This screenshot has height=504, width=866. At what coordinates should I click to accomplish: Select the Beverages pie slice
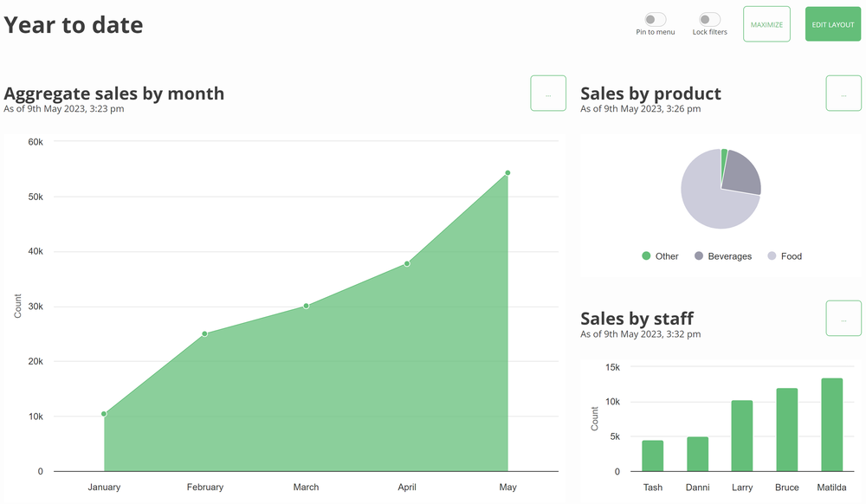(x=743, y=171)
